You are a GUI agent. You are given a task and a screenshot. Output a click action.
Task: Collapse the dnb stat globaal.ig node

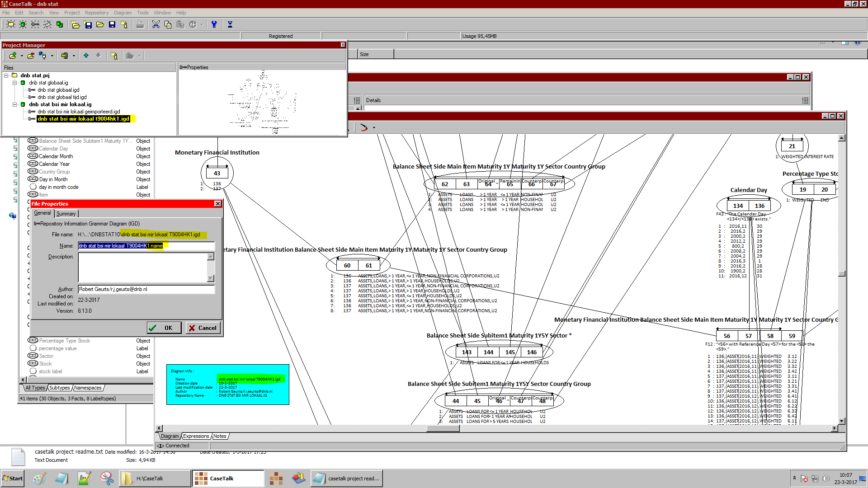(15, 83)
